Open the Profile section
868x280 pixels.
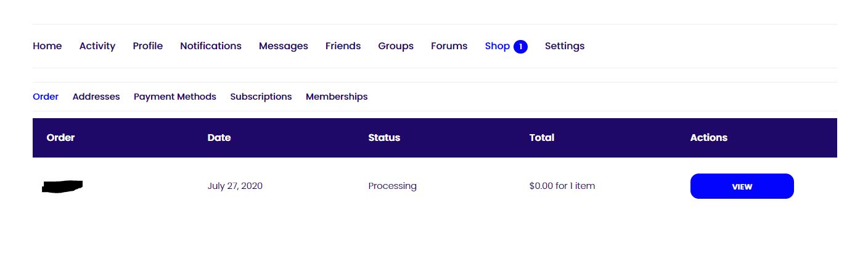pyautogui.click(x=148, y=46)
